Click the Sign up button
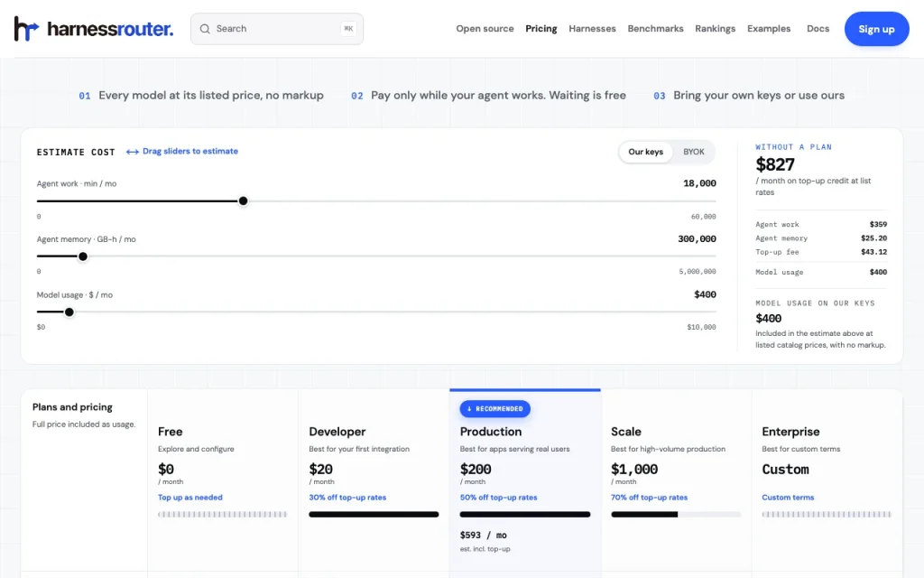This screenshot has height=578, width=924. point(876,29)
